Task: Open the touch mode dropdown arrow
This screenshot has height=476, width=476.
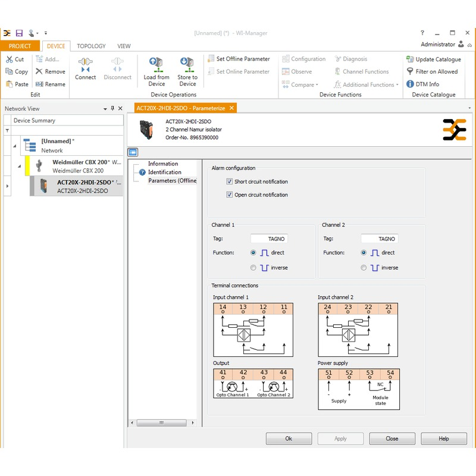Action: (37, 33)
